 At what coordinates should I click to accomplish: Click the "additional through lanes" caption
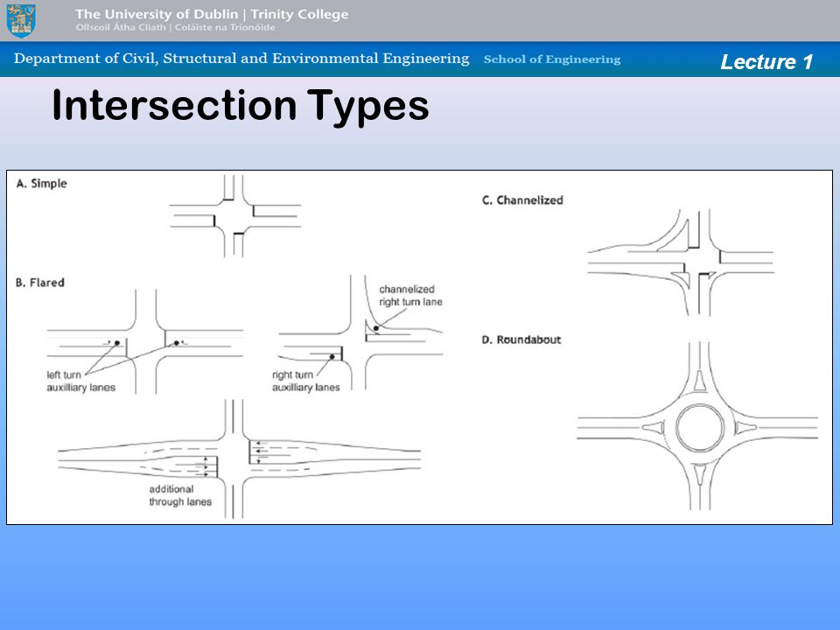pyautogui.click(x=180, y=495)
